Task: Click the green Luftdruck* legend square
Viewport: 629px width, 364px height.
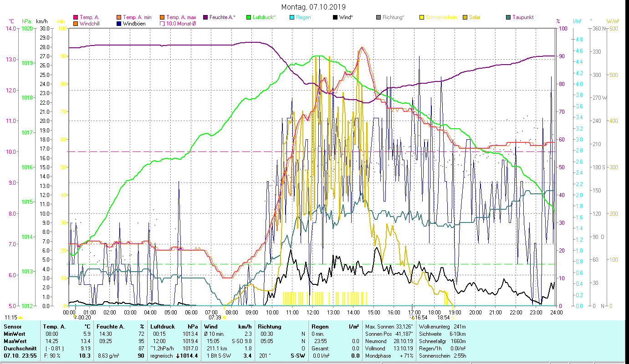Action: coord(249,17)
